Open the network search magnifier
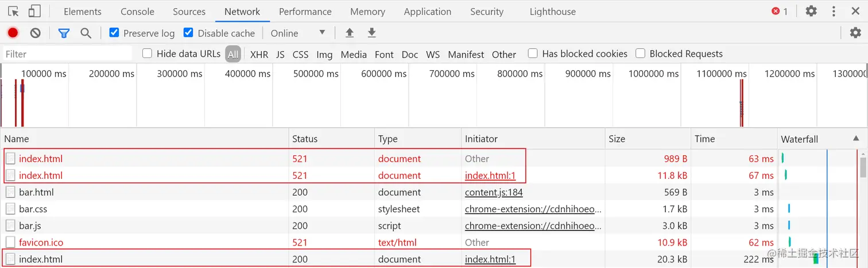This screenshot has width=868, height=268. 86,33
